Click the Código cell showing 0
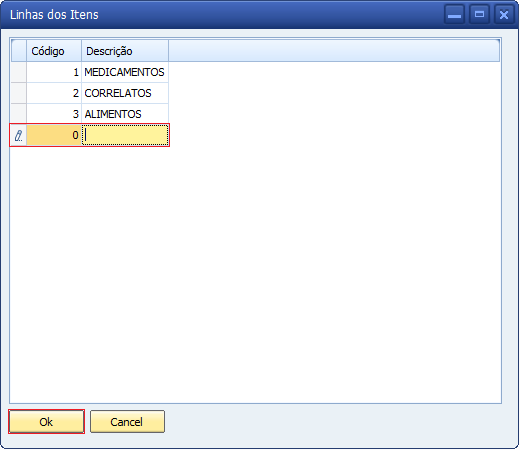This screenshot has height=450, width=520. [x=54, y=135]
